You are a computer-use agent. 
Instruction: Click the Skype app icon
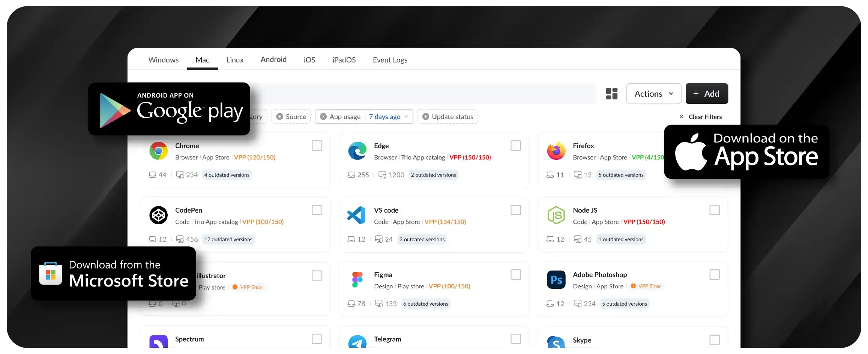click(556, 342)
